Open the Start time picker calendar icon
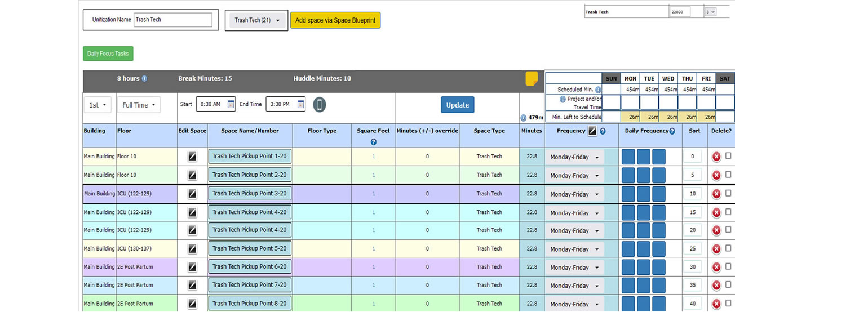Viewport: 868px width, 312px height. tap(231, 104)
